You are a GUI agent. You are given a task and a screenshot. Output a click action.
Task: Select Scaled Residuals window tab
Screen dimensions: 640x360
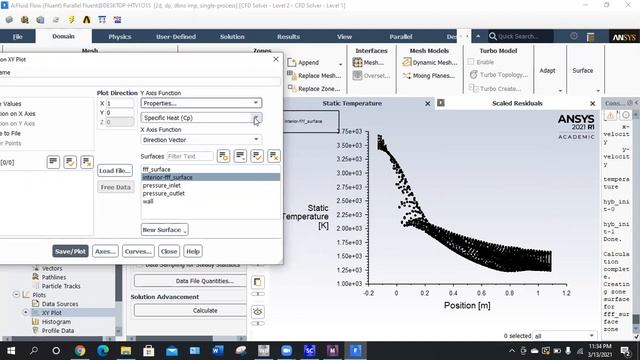[x=517, y=103]
